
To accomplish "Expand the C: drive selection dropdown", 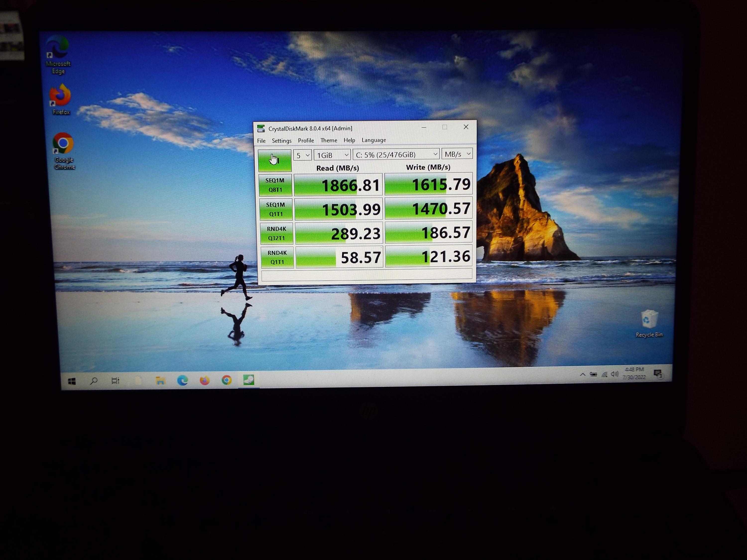I will (396, 155).
